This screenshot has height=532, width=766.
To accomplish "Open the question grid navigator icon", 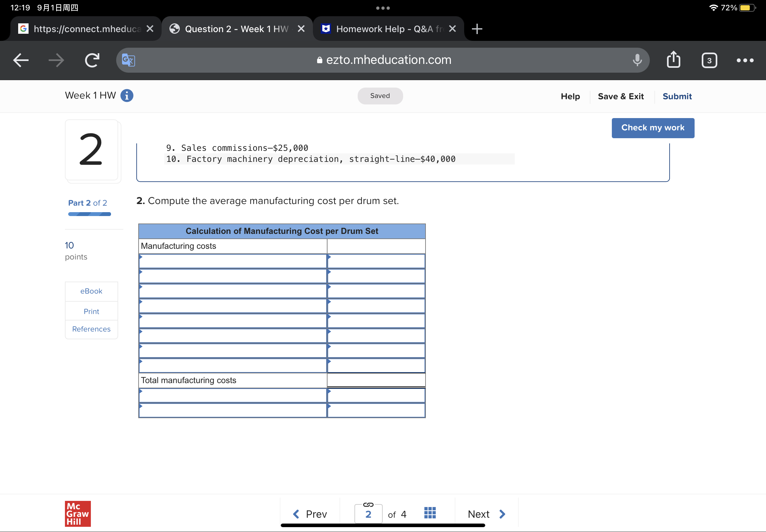I will [x=430, y=513].
